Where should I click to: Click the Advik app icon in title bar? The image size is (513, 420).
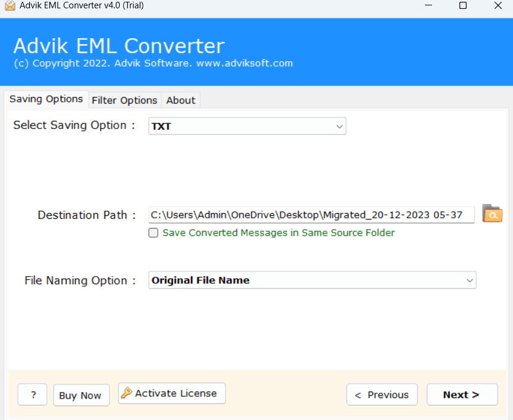[x=10, y=5]
